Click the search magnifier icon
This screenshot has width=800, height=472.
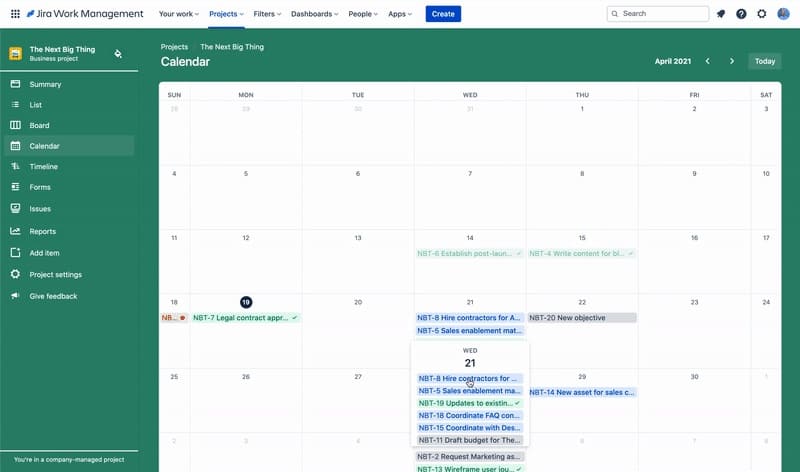click(615, 14)
